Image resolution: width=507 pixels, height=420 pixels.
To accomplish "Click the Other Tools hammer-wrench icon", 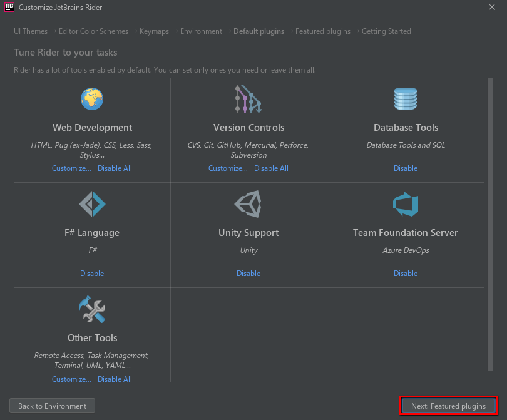I will [x=92, y=309].
